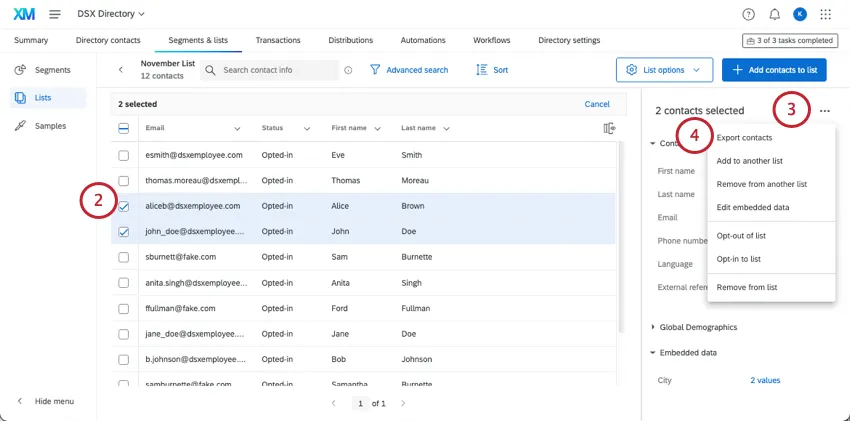Open the notifications bell

point(774,14)
